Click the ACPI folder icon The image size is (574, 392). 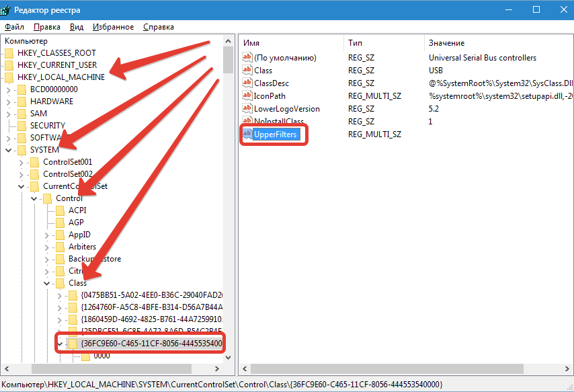[60, 210]
